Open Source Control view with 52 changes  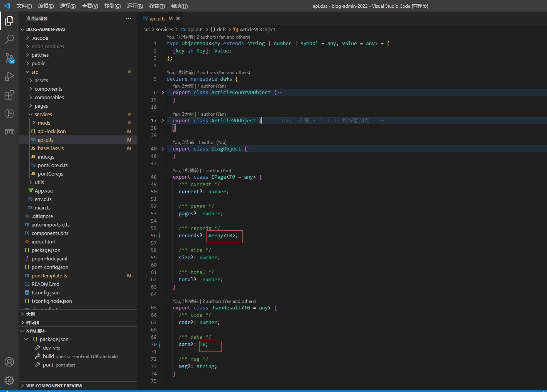[9, 58]
